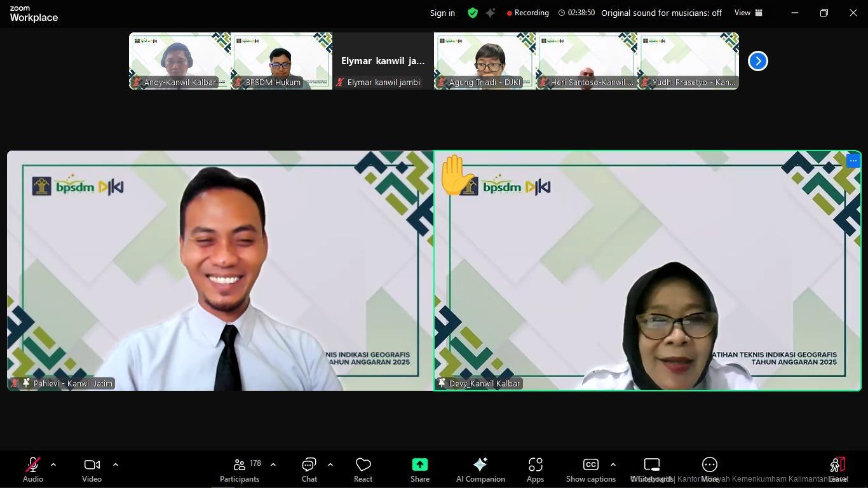The image size is (868, 488).
Task: Click Sign in
Action: [442, 13]
